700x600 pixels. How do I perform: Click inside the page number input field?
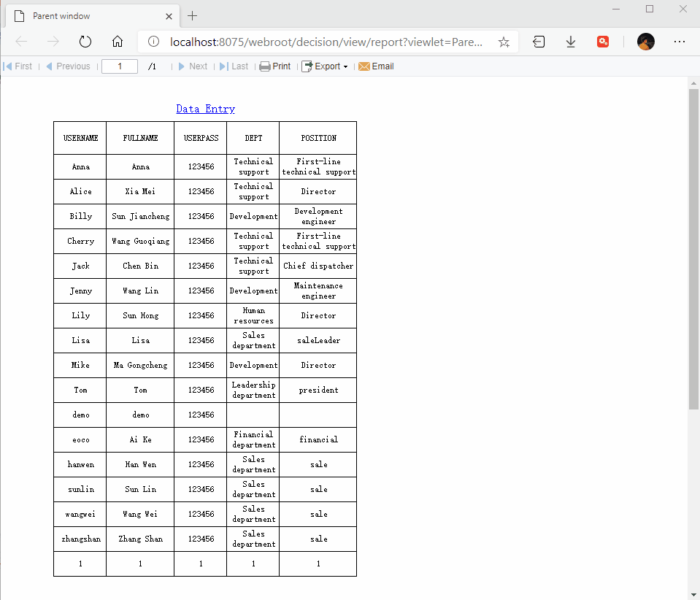[x=119, y=66]
